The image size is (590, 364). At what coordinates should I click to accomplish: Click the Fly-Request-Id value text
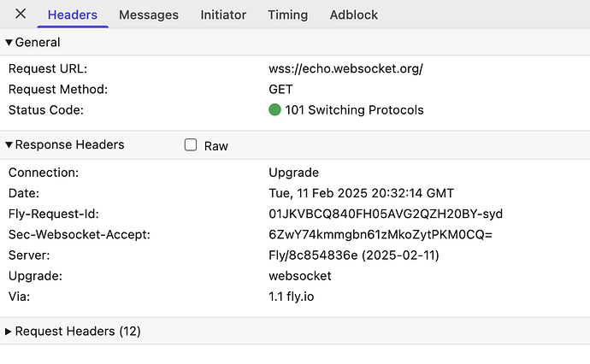coord(386,214)
